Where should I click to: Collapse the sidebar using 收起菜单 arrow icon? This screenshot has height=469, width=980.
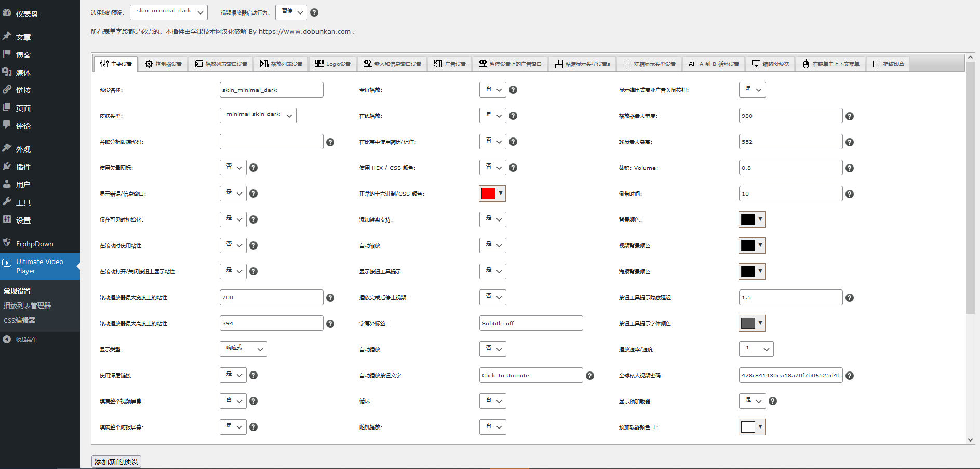click(x=7, y=339)
